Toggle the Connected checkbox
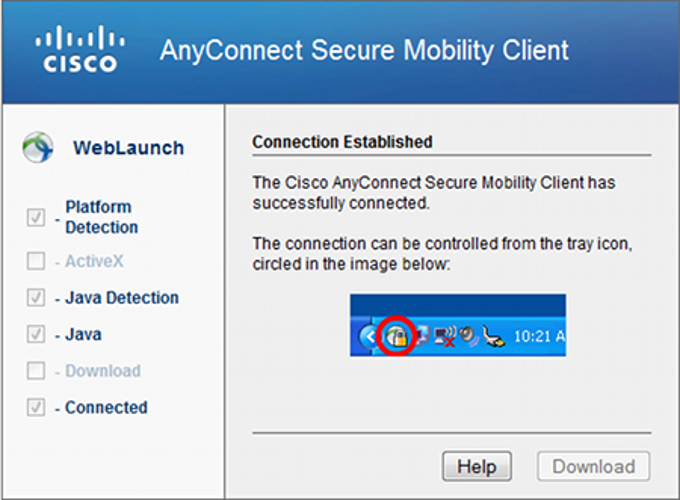 pyautogui.click(x=36, y=407)
